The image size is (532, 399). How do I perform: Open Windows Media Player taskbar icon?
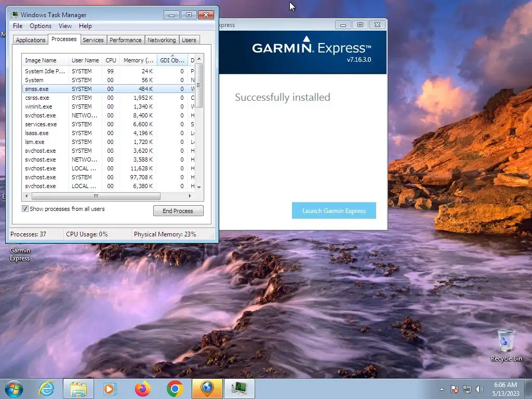click(109, 389)
